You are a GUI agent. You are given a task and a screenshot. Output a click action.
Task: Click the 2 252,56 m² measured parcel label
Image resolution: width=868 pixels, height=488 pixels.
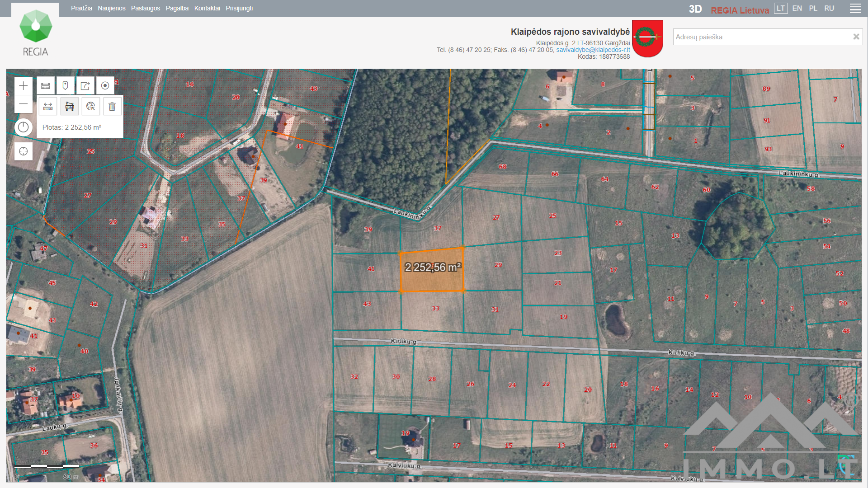(433, 267)
